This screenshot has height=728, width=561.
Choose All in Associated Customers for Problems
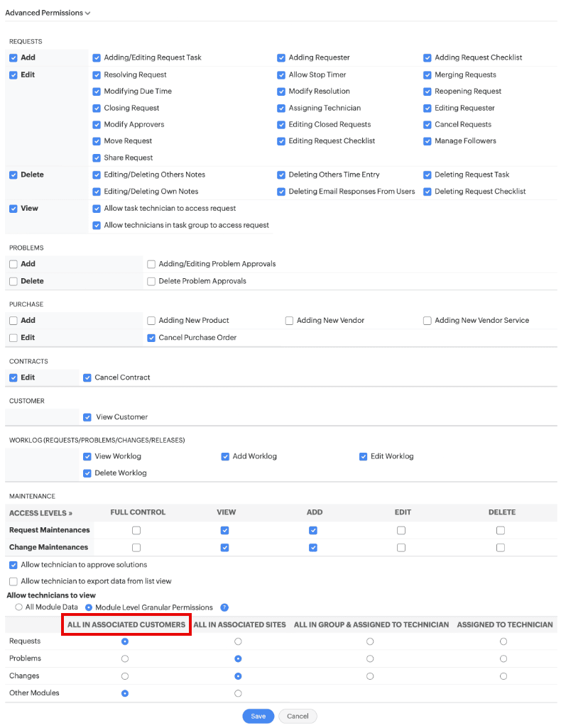pyautogui.click(x=125, y=658)
